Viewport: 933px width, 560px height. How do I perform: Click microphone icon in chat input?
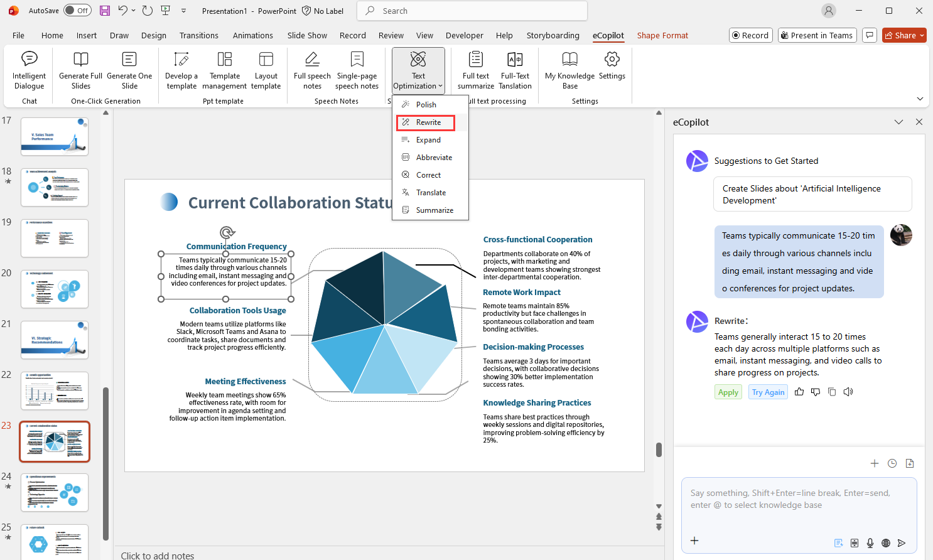pyautogui.click(x=870, y=543)
